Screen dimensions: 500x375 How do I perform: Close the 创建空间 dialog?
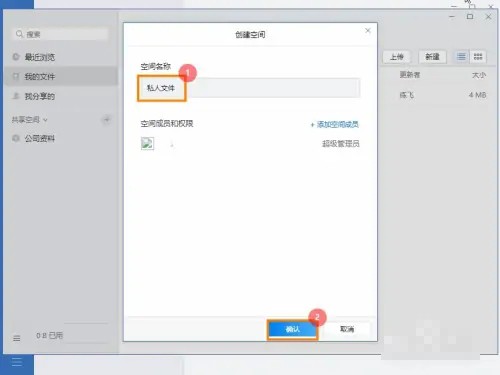click(x=368, y=31)
